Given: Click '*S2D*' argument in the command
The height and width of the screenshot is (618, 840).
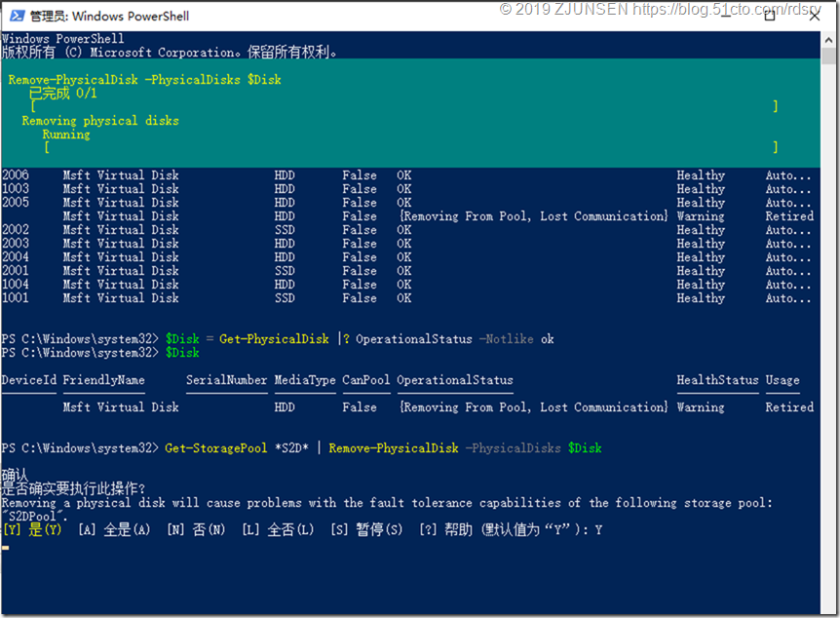Looking at the screenshot, I should click(291, 448).
